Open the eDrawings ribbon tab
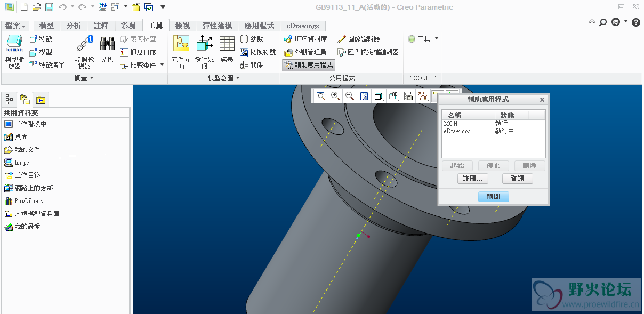This screenshot has width=644, height=314. pos(303,26)
